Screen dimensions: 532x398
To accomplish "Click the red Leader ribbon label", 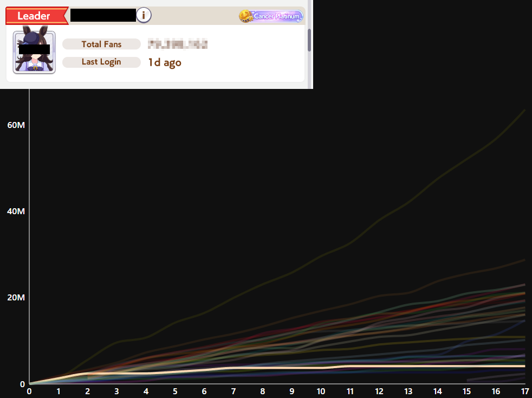I will point(37,16).
